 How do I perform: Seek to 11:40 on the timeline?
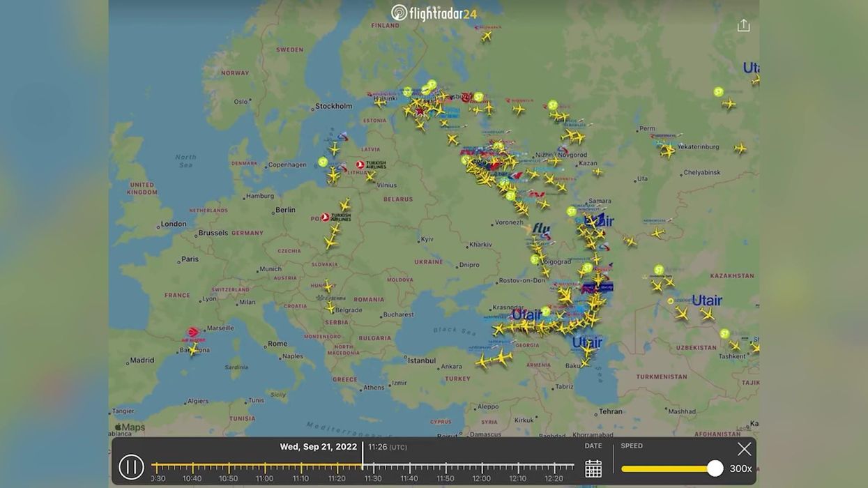409,467
